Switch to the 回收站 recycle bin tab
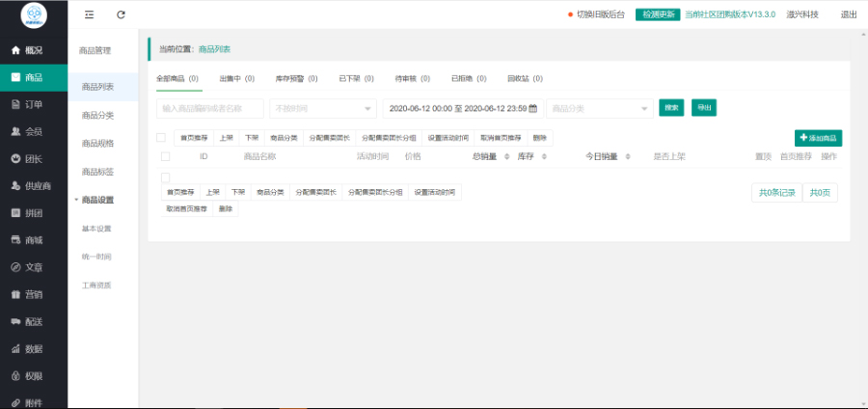Image resolution: width=868 pixels, height=409 pixels. click(x=525, y=78)
